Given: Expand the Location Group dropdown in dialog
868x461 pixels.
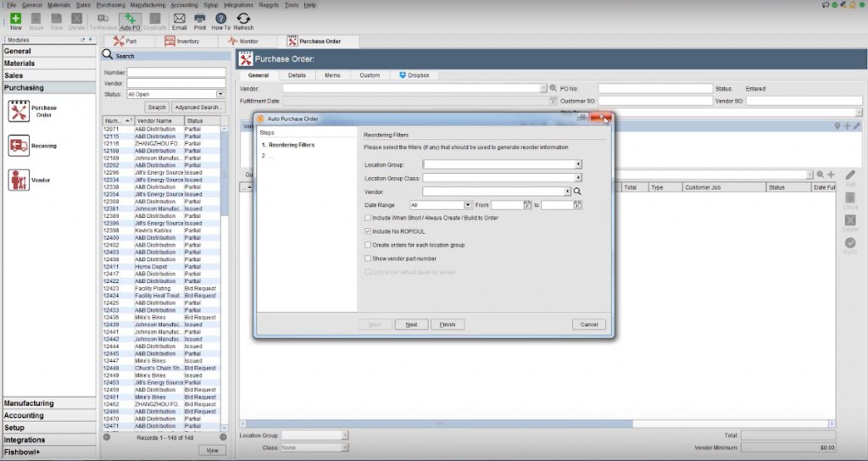Looking at the screenshot, I should (x=577, y=164).
